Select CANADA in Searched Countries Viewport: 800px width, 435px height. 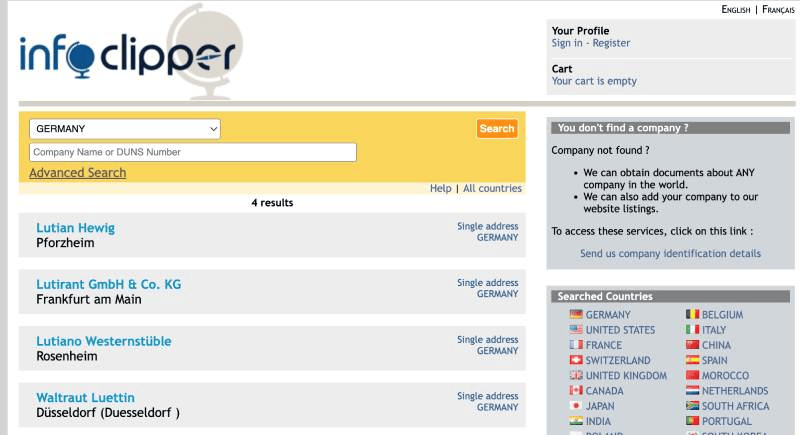(x=605, y=391)
